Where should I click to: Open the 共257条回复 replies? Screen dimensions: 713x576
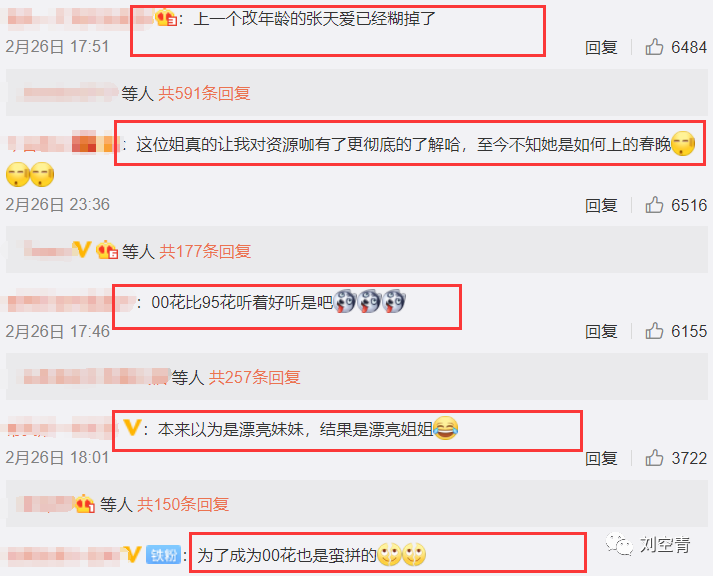tap(255, 377)
